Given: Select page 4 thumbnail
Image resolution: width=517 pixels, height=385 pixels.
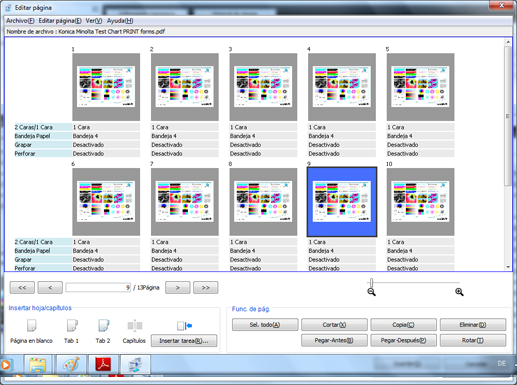Looking at the screenshot, I should pos(342,87).
